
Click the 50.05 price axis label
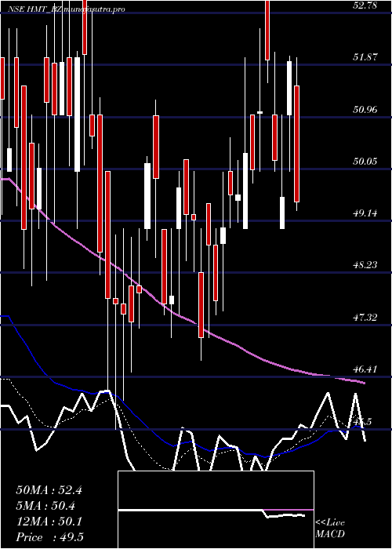(365, 162)
